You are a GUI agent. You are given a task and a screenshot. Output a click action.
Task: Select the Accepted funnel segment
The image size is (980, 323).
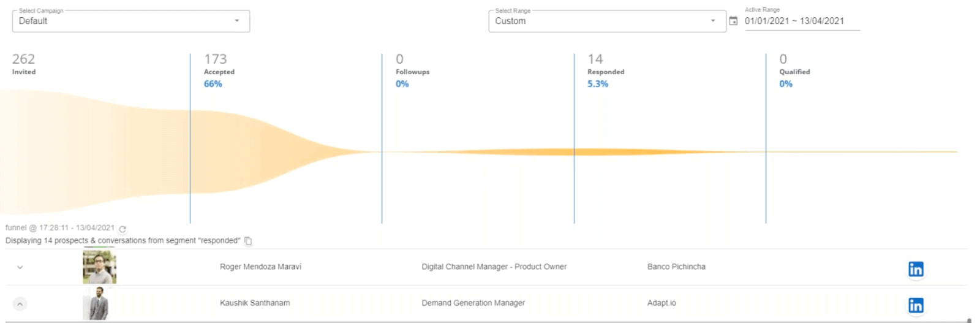(x=285, y=152)
